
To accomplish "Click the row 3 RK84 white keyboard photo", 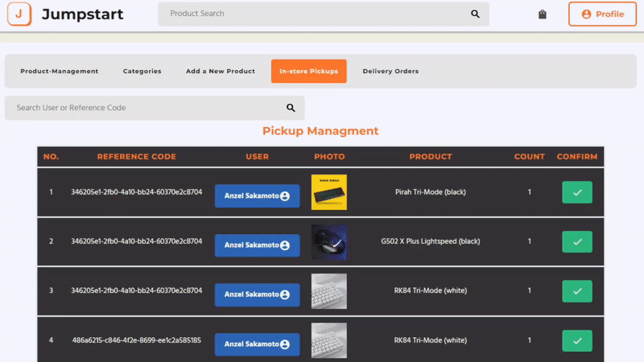I will point(329,291).
